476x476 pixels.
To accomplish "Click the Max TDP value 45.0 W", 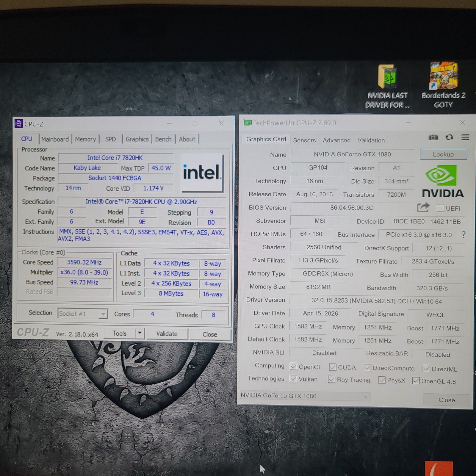I will pyautogui.click(x=161, y=168).
